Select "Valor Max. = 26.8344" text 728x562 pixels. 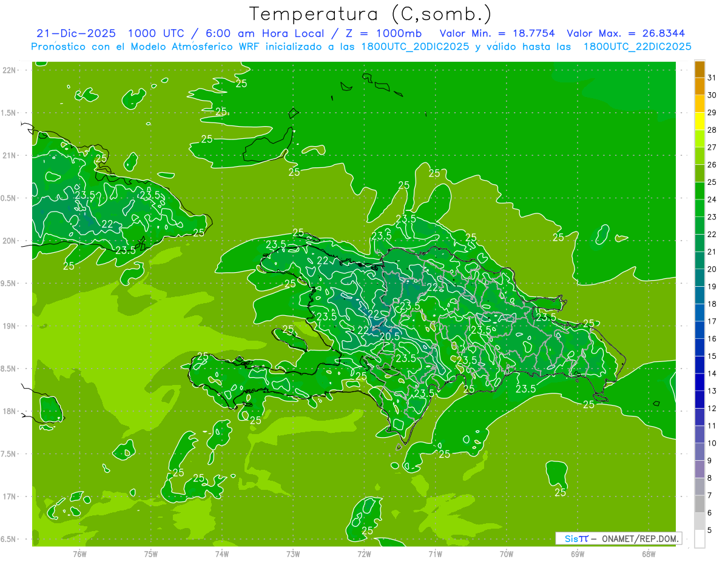point(626,33)
